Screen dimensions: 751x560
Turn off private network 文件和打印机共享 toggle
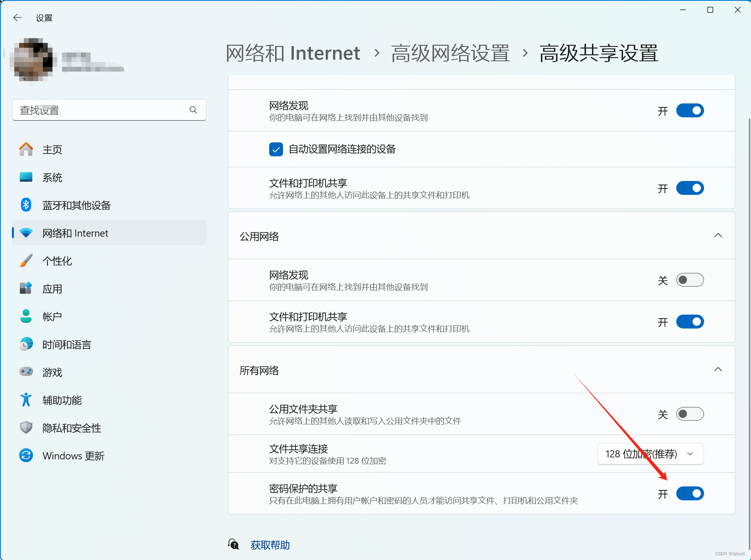pos(690,188)
